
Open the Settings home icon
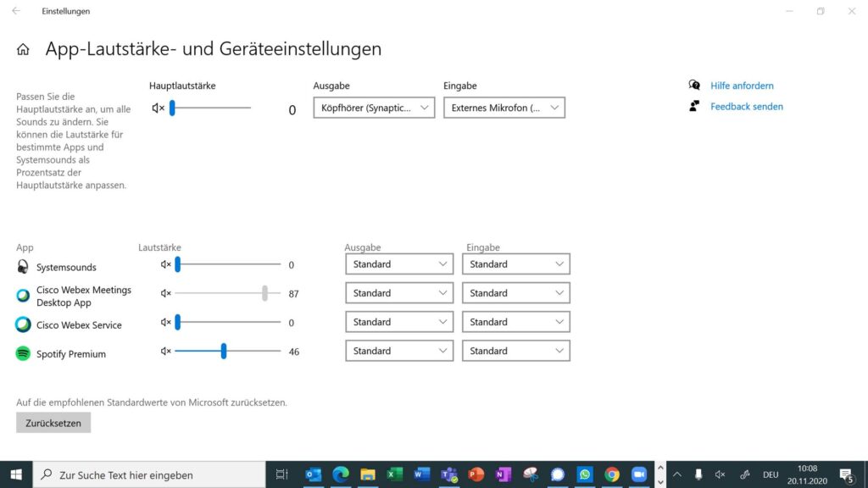click(23, 49)
